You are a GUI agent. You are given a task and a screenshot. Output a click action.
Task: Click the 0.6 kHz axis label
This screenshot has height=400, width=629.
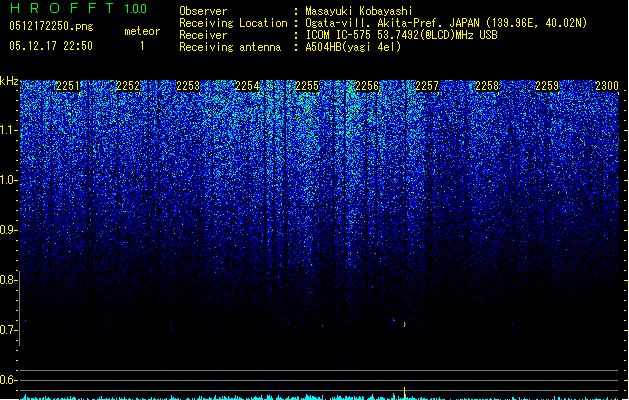tap(8, 380)
